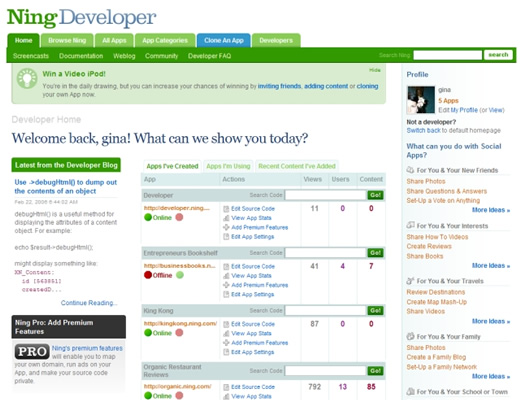Click the red Offline status dot for Entrepreneurs Bookshelf
520x400 pixels.
click(148, 275)
